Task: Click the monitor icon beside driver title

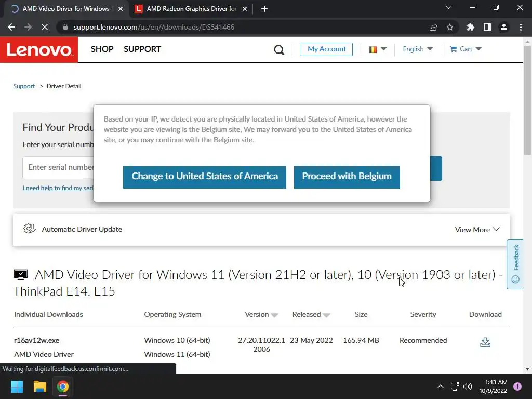Action: tap(21, 274)
